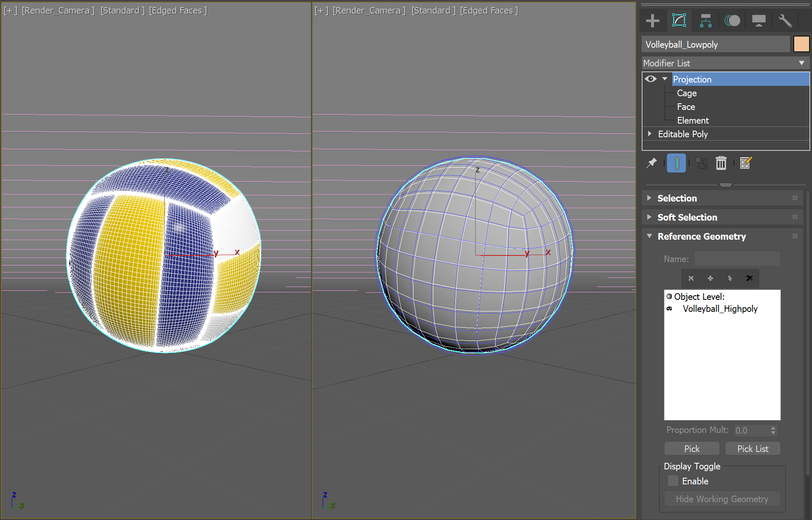Open the Create panel
This screenshot has height=520, width=812.
click(x=652, y=20)
